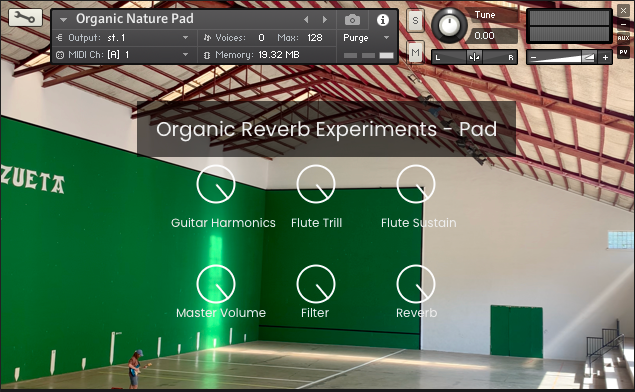Click the L-R pan slider

(475, 57)
